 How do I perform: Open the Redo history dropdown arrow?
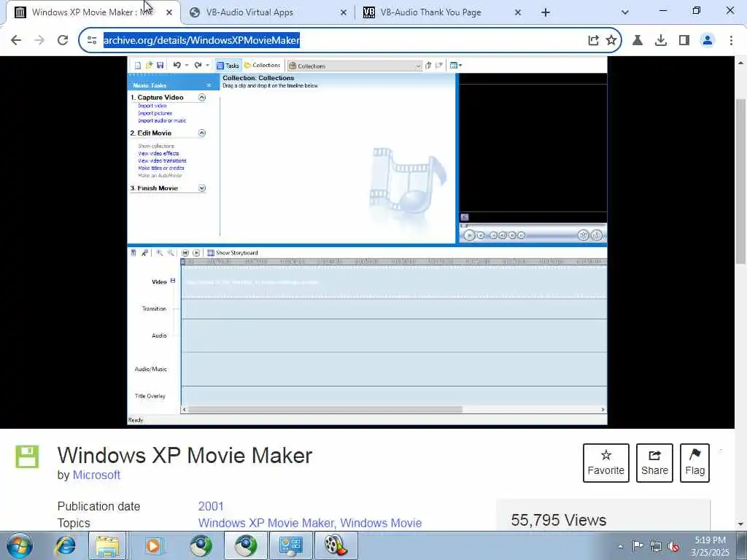[x=207, y=65]
